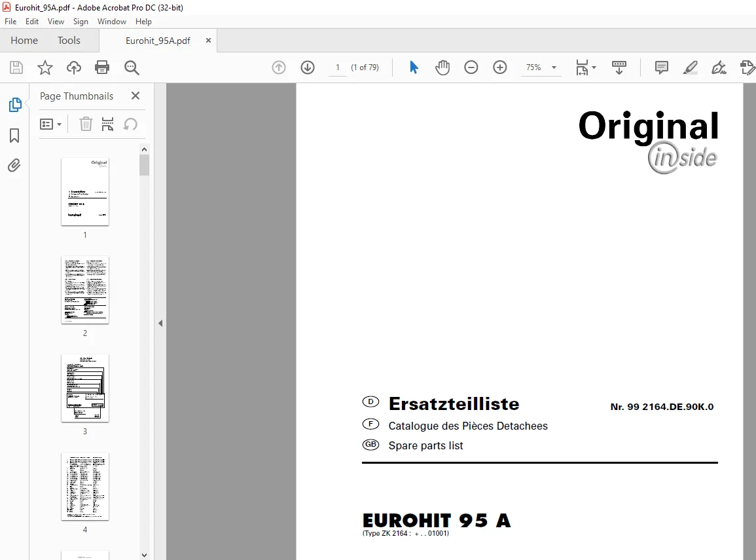Image resolution: width=756 pixels, height=560 pixels.
Task: Rotate pages with the undo-style icon
Action: [x=131, y=124]
